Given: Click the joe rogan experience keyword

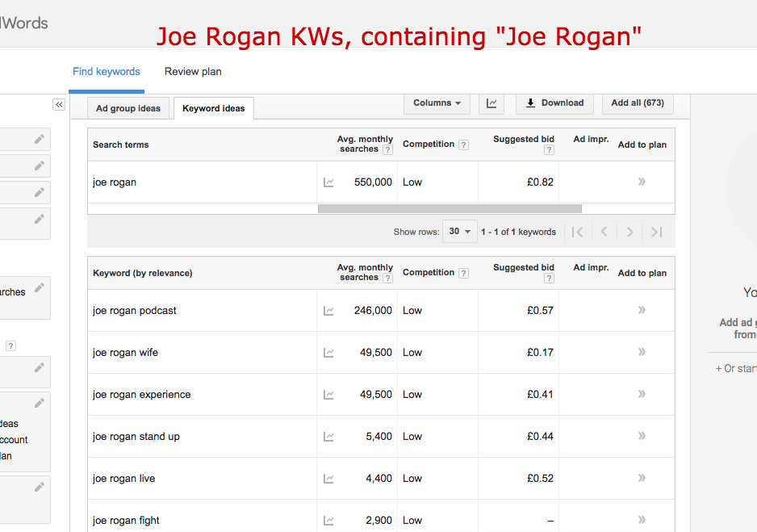Looking at the screenshot, I should tap(142, 395).
